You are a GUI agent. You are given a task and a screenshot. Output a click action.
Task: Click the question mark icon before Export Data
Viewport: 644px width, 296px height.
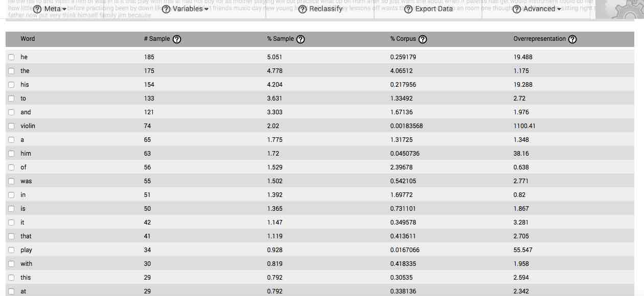point(408,9)
